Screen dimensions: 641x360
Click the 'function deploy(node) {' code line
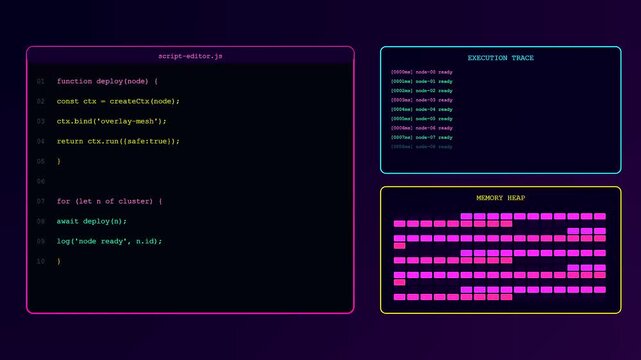(107, 81)
